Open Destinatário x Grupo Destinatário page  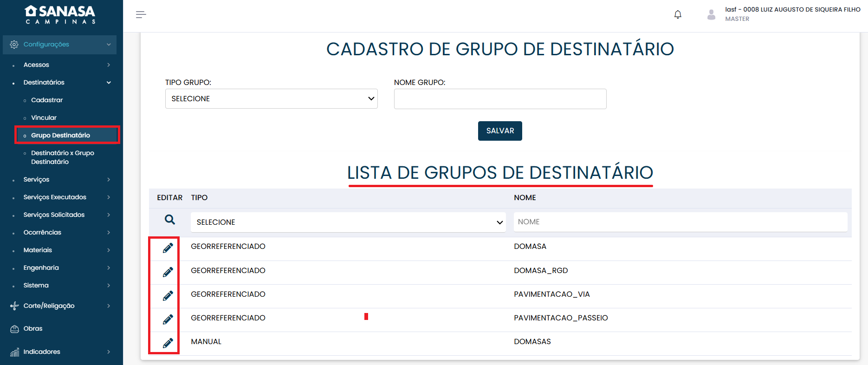[x=62, y=157]
